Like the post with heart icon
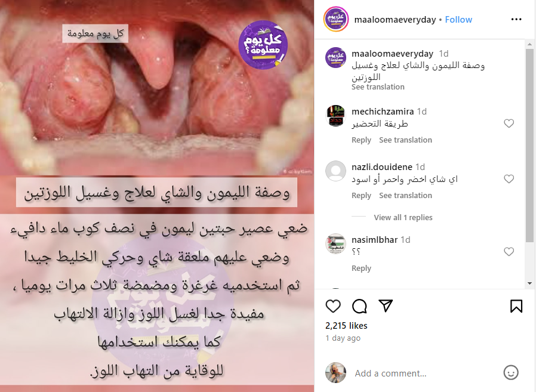536x392 pixels. pos(333,306)
